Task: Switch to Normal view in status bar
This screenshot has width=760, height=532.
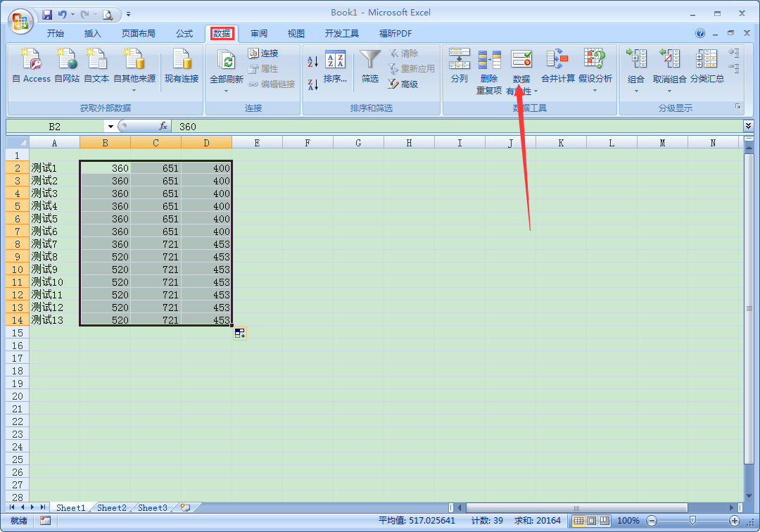Action: pyautogui.click(x=578, y=521)
